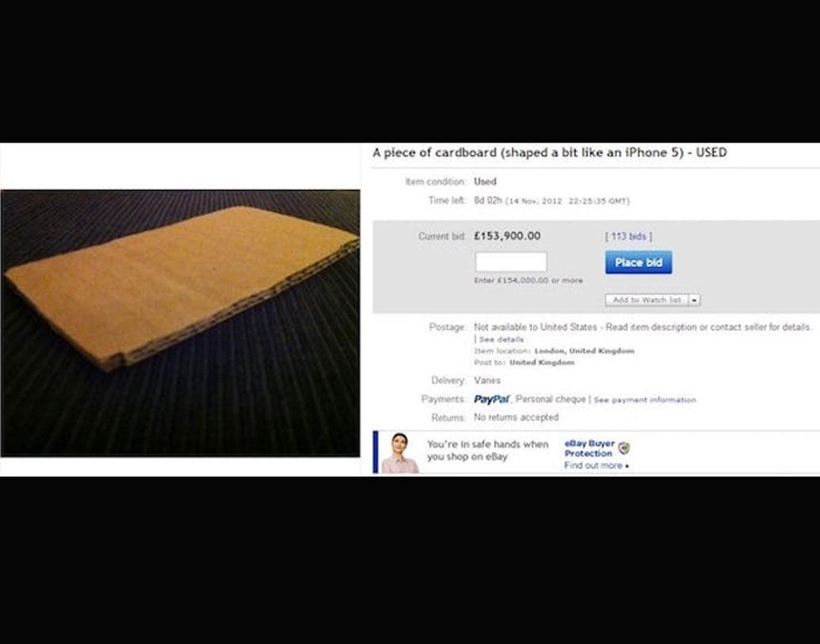Expand the Watch list dropdown arrow
Image resolution: width=820 pixels, height=644 pixels.
coord(695,300)
